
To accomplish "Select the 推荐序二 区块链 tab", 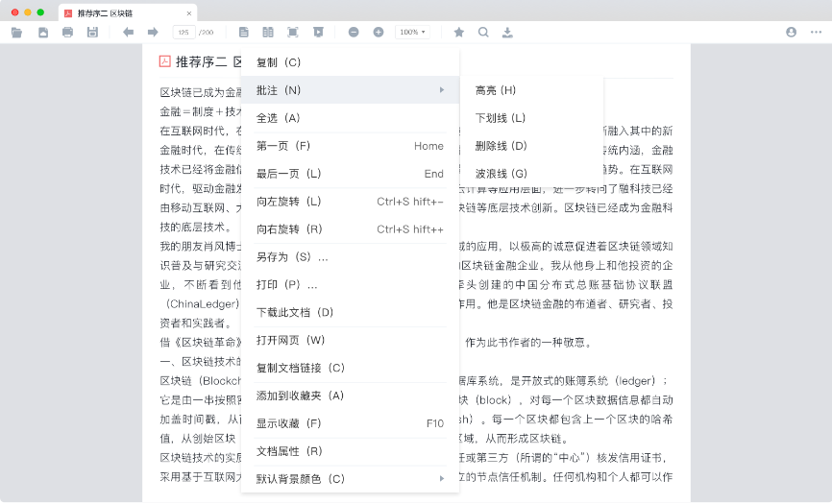I will click(128, 13).
